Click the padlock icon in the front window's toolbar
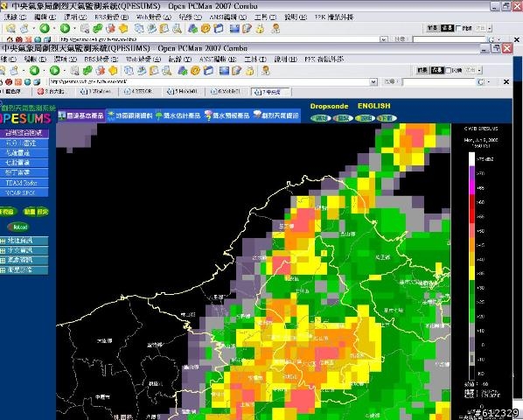The image size is (523, 420). [x=250, y=70]
